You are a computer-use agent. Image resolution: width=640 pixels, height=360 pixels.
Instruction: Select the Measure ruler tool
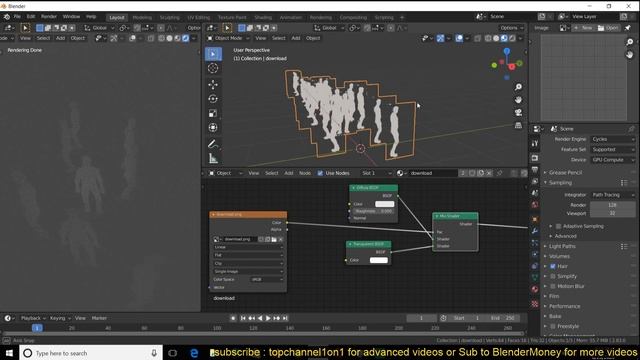tap(213, 158)
